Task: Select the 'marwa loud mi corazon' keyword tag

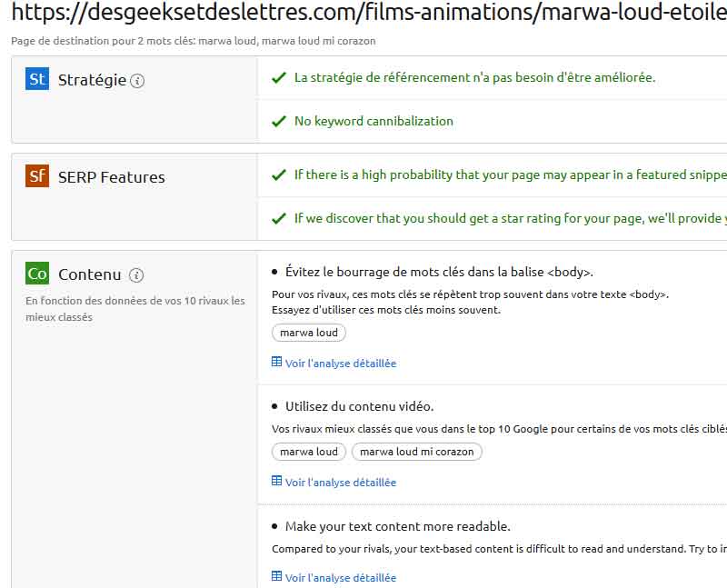Action: pos(417,452)
